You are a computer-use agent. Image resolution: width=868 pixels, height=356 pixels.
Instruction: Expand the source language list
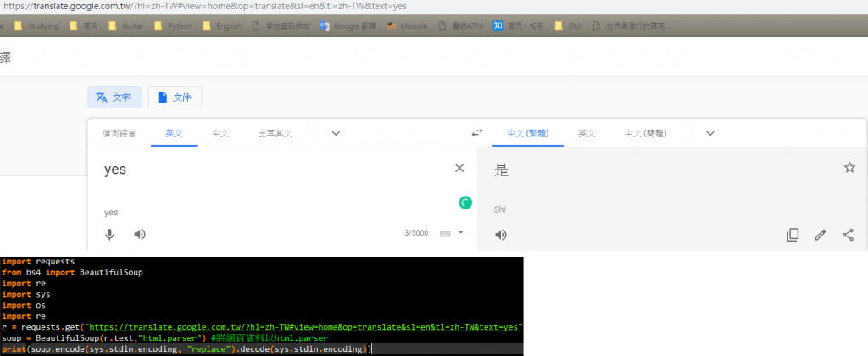point(336,133)
